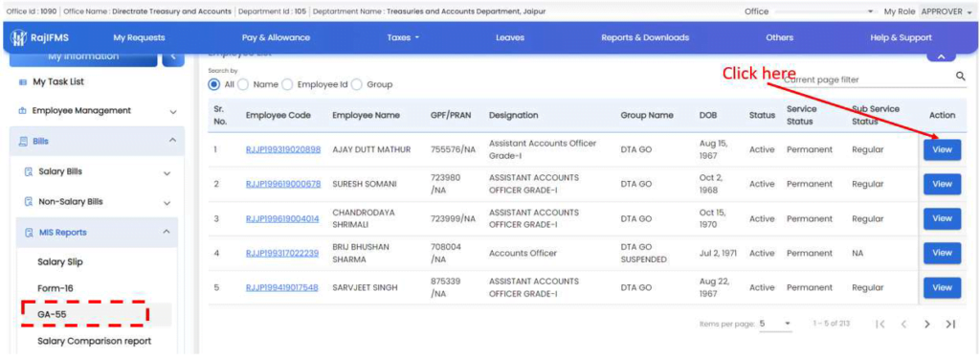Open the My Requests menu

click(140, 37)
